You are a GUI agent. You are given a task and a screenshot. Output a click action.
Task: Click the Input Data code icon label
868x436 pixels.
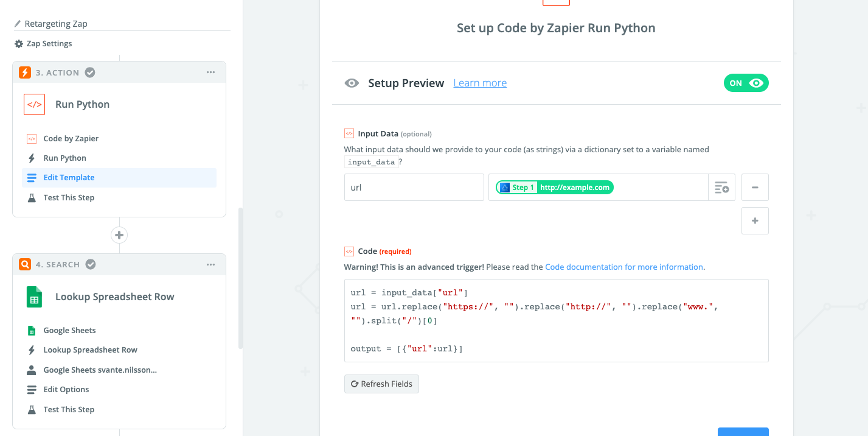click(349, 133)
